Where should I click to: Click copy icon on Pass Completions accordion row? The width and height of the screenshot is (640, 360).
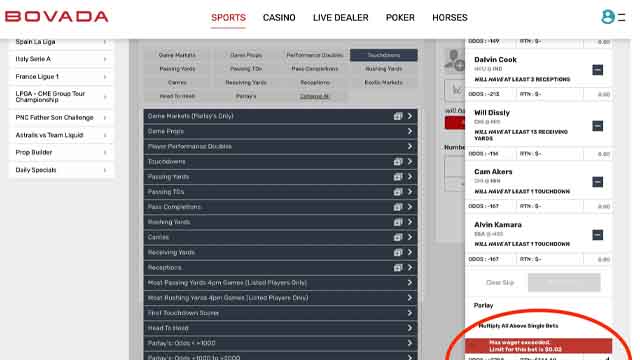(x=398, y=207)
